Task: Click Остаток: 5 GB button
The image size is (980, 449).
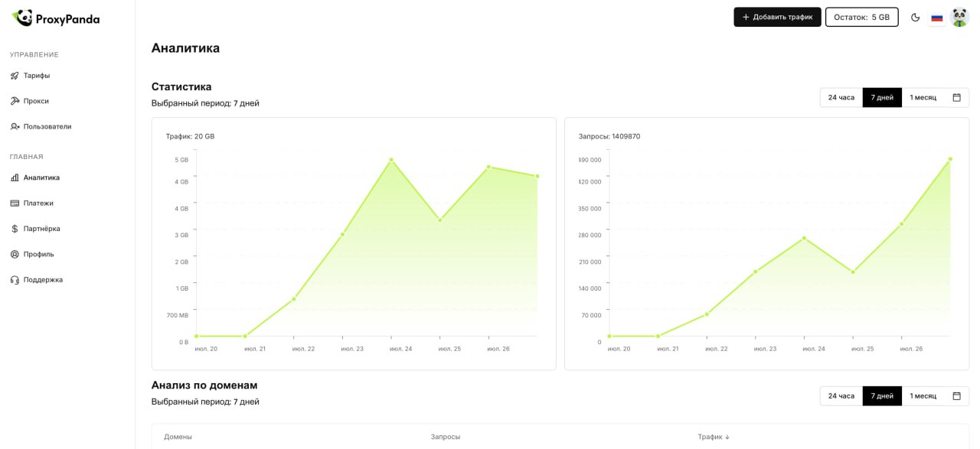Action: click(x=861, y=17)
